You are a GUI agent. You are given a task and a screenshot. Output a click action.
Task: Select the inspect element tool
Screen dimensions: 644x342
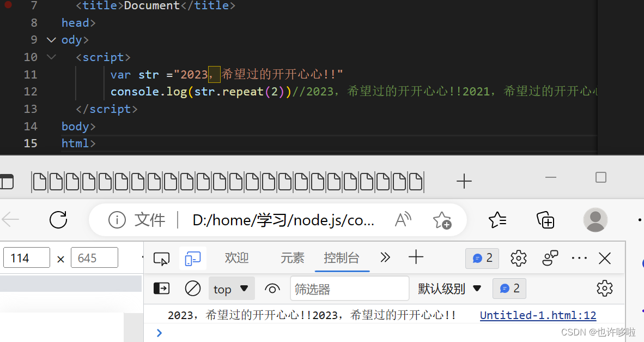161,259
